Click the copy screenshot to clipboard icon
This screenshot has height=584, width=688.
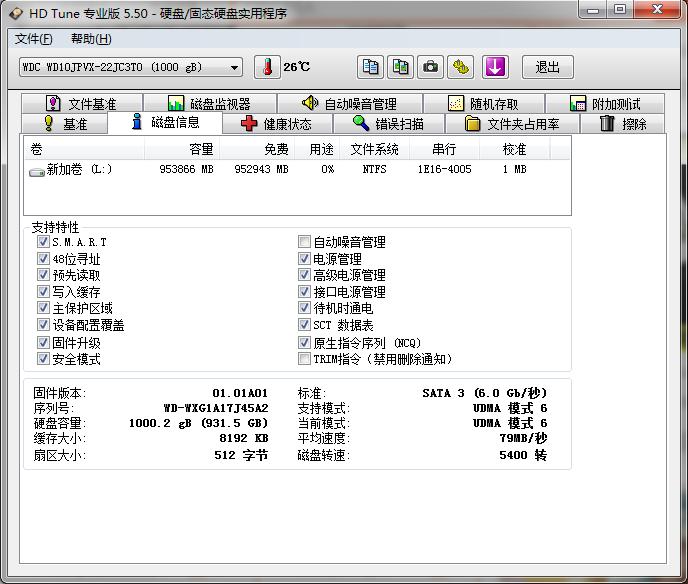(x=400, y=67)
